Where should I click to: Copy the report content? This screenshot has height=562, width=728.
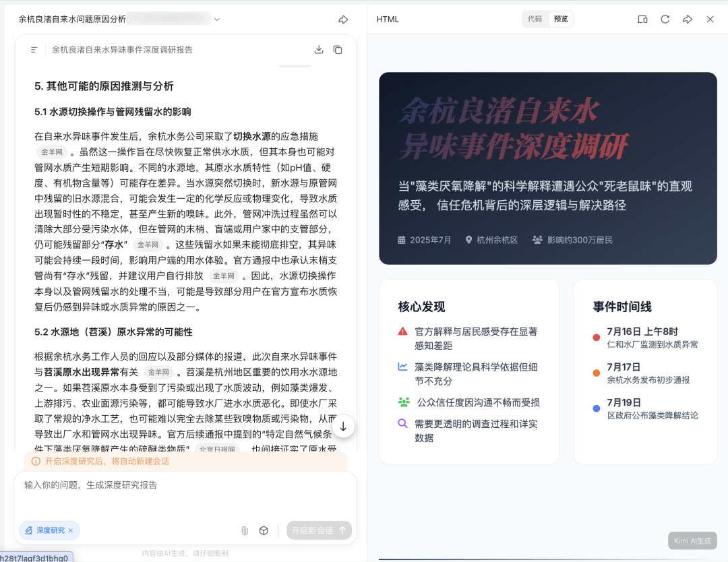tap(338, 50)
